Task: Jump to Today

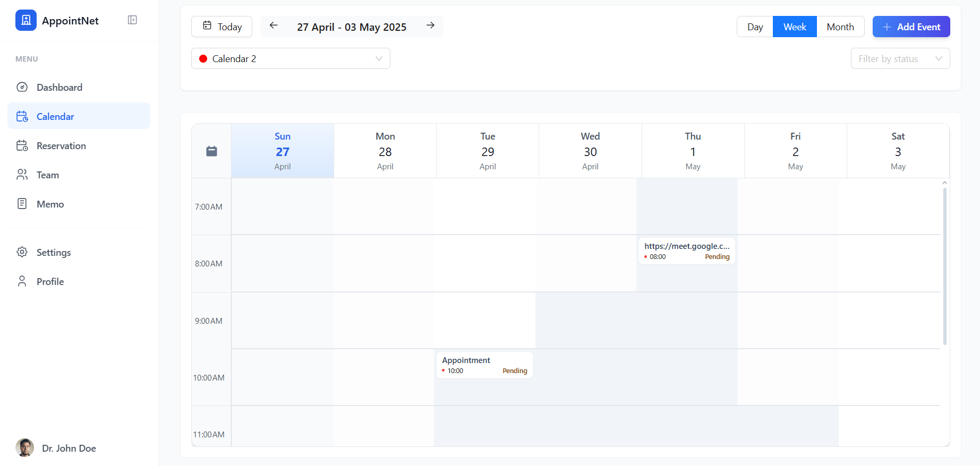Action: click(x=222, y=27)
